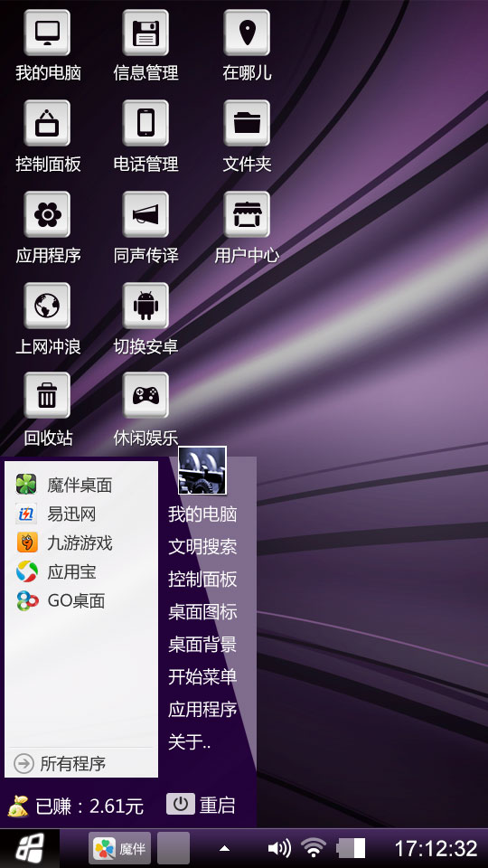Image resolution: width=488 pixels, height=868 pixels.
Task: Launch 应用宝 from the start menu
Action: pyautogui.click(x=80, y=571)
